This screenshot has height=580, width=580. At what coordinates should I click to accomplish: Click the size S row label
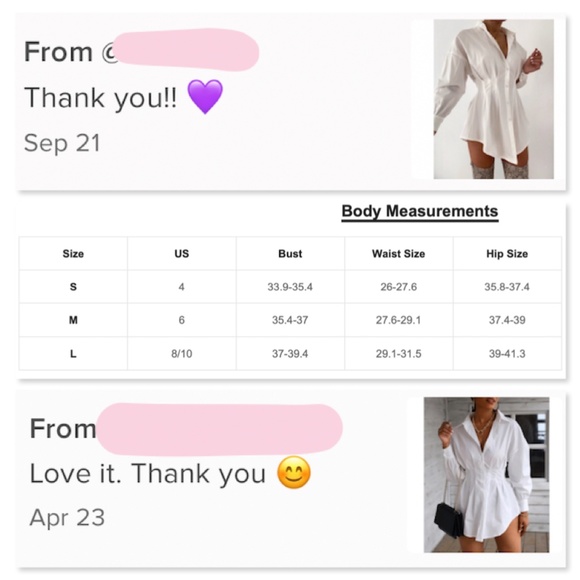tap(73, 287)
